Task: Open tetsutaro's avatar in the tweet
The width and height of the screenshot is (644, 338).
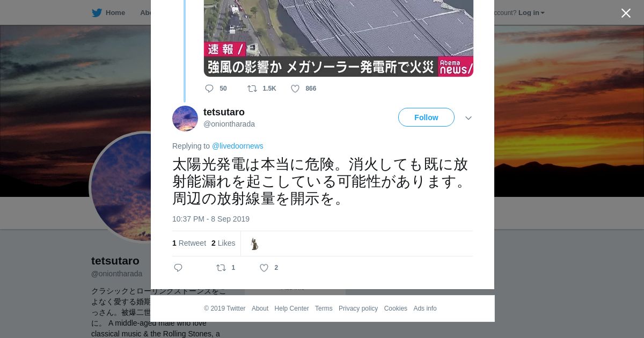Action: point(185,119)
